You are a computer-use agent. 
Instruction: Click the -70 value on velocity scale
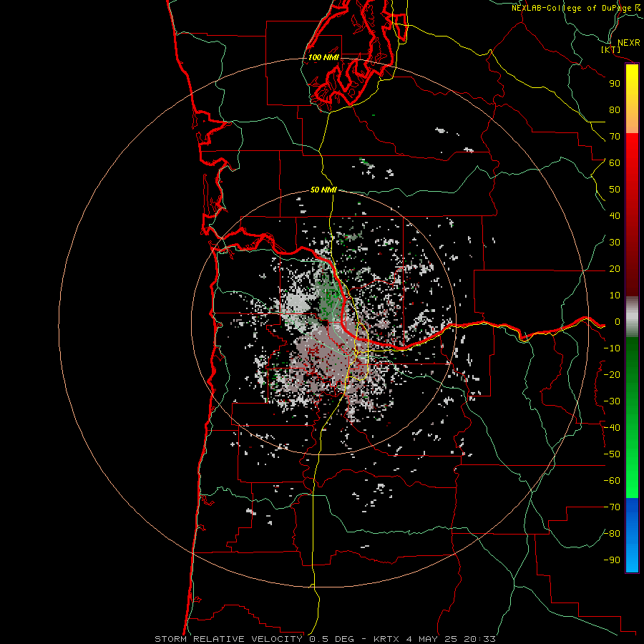pos(612,507)
